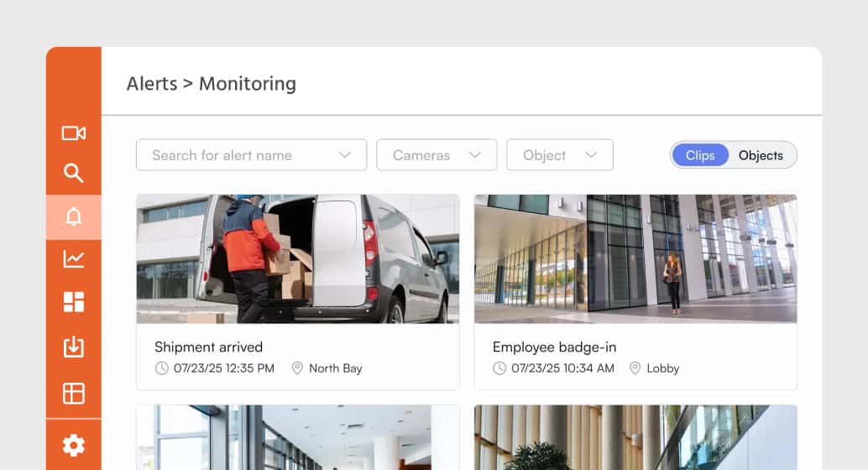The width and height of the screenshot is (868, 470).
Task: Click timestamp 07/23/25 12:35 PM
Action: coord(224,368)
